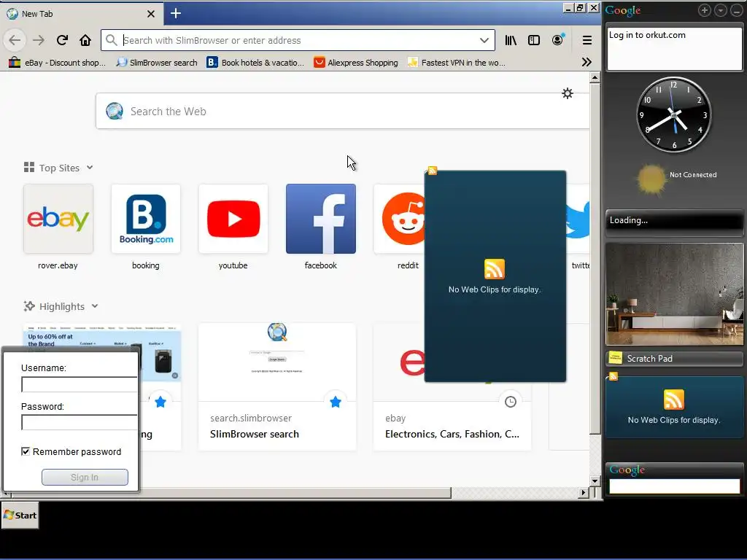
Task: Select the New Tab tab
Action: pos(81,14)
